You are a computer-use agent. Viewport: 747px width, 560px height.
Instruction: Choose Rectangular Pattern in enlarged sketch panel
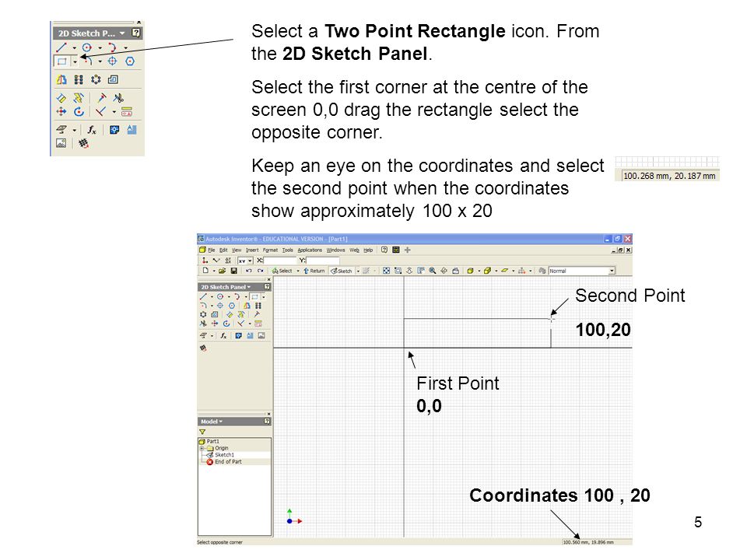tap(79, 79)
